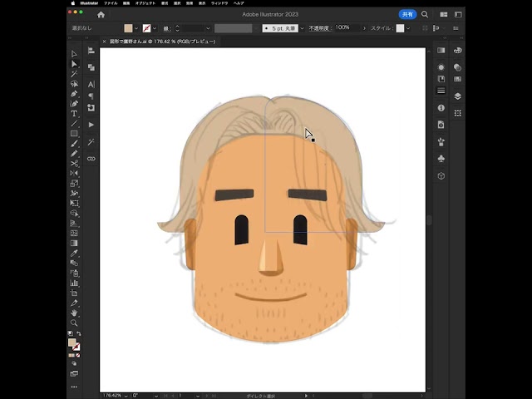
Task: Click the stroke swatch in control bar
Action: [146, 28]
